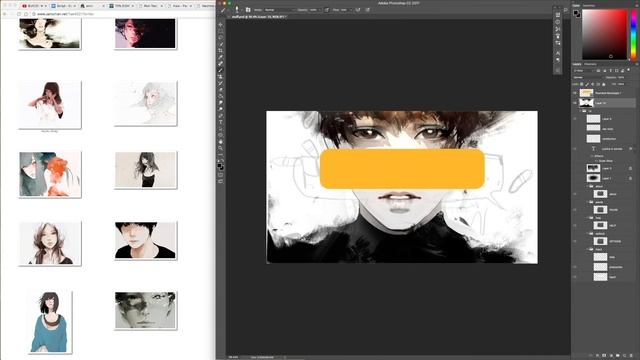
Task: Pick a hue on the rainbow slider
Action: coord(633,34)
